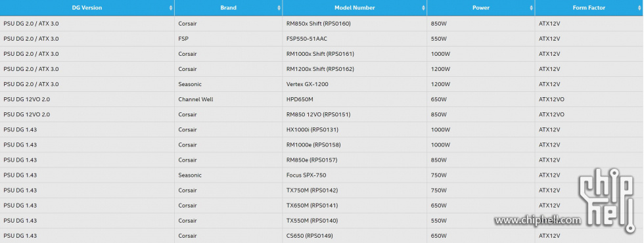The image size is (644, 243).
Task: Select the RM850x Shift (RPS0160) model cell
Action: click(x=318, y=24)
